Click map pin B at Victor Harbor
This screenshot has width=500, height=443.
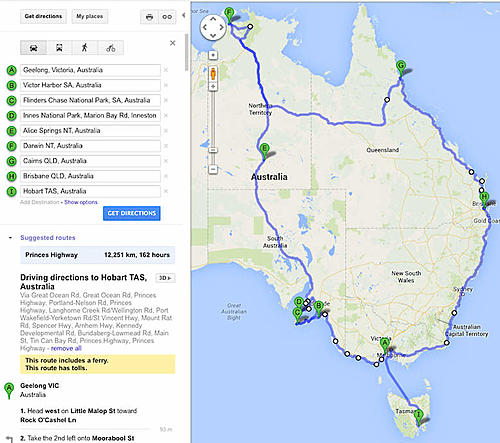click(x=319, y=308)
